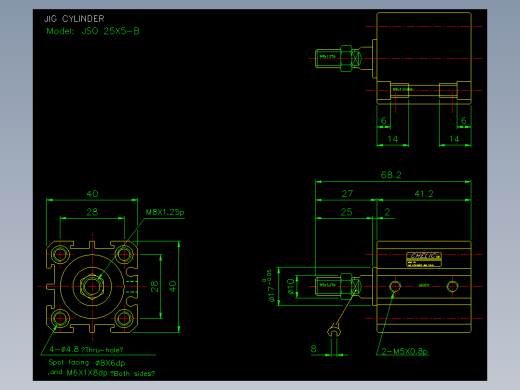Select the 41.2 body length dimension
520x390 pixels.
click(424, 194)
